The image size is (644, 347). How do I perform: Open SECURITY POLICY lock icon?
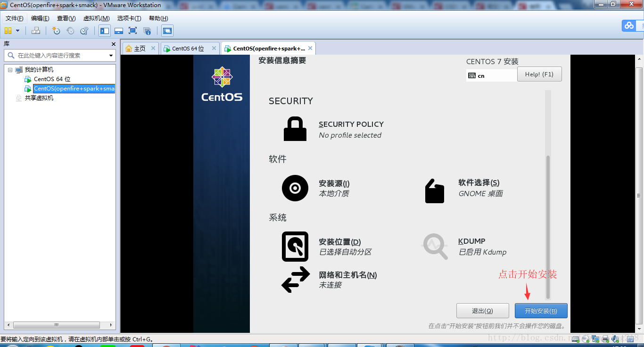(295, 129)
